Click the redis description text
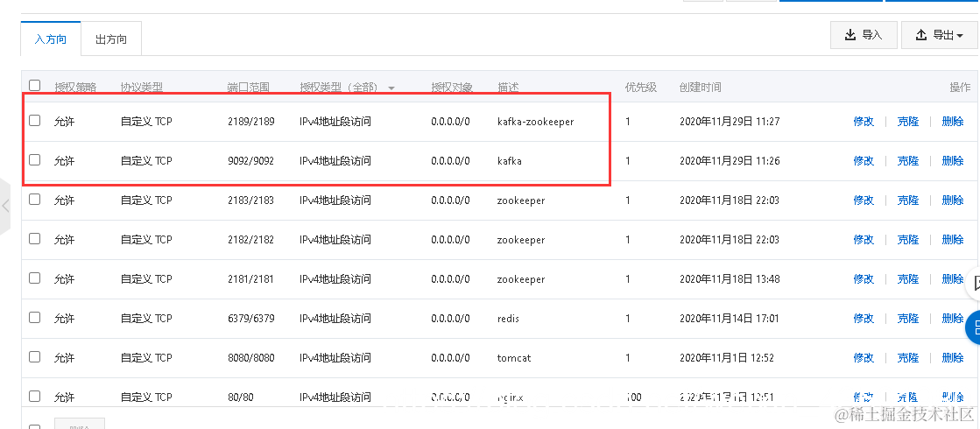The height and width of the screenshot is (429, 980). (508, 319)
